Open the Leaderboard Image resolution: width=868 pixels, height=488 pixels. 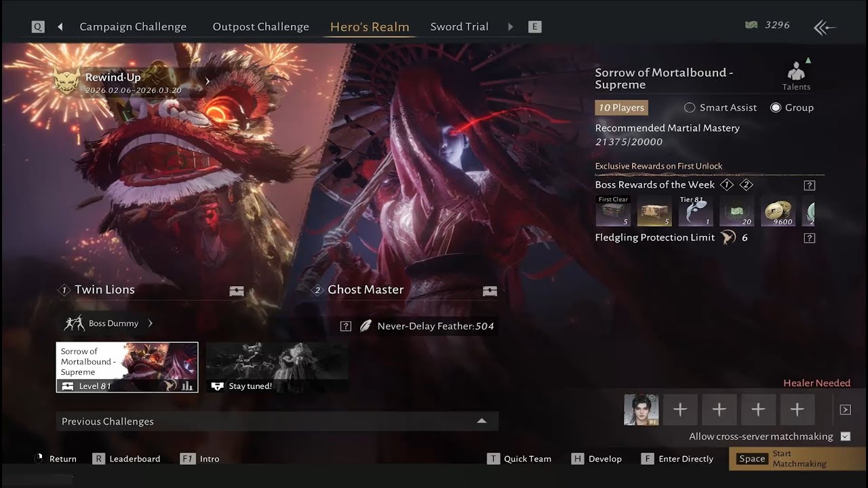[127, 459]
